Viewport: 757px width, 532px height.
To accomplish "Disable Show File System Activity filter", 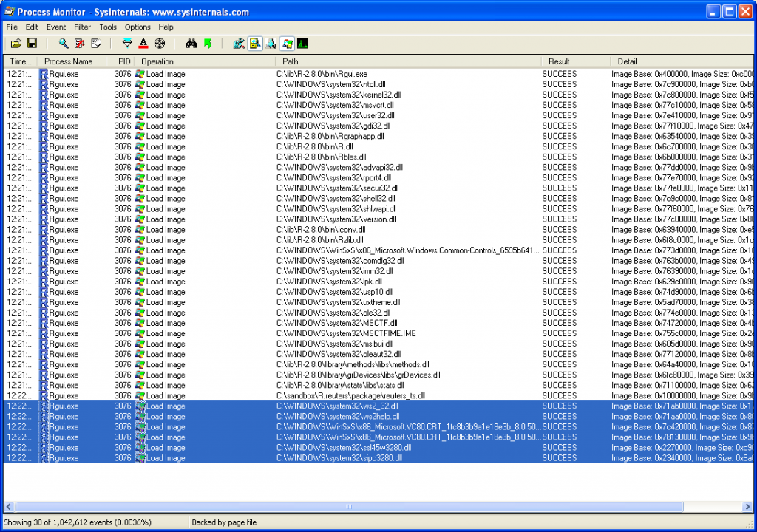I will pos(254,43).
